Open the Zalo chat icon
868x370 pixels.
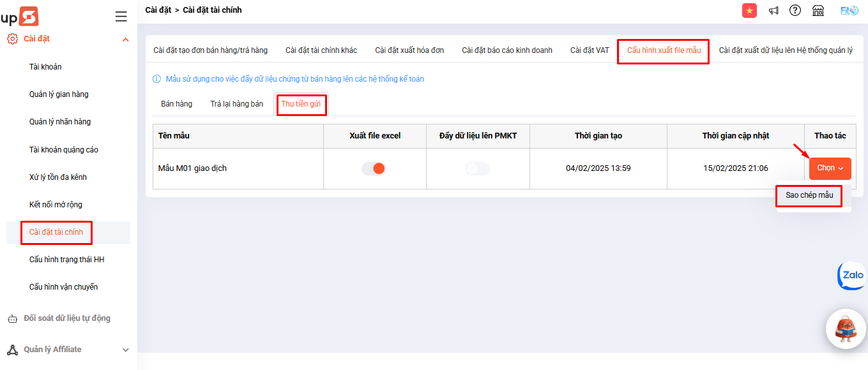click(x=852, y=276)
